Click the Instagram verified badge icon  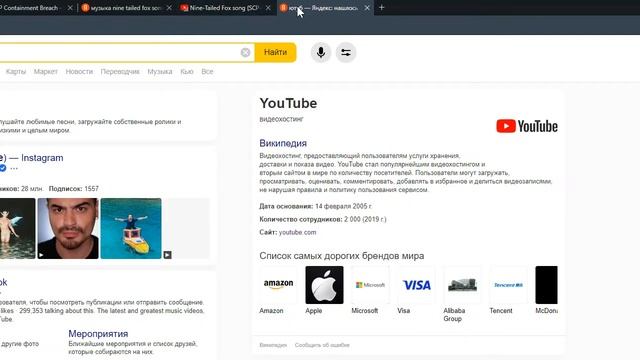(3, 168)
